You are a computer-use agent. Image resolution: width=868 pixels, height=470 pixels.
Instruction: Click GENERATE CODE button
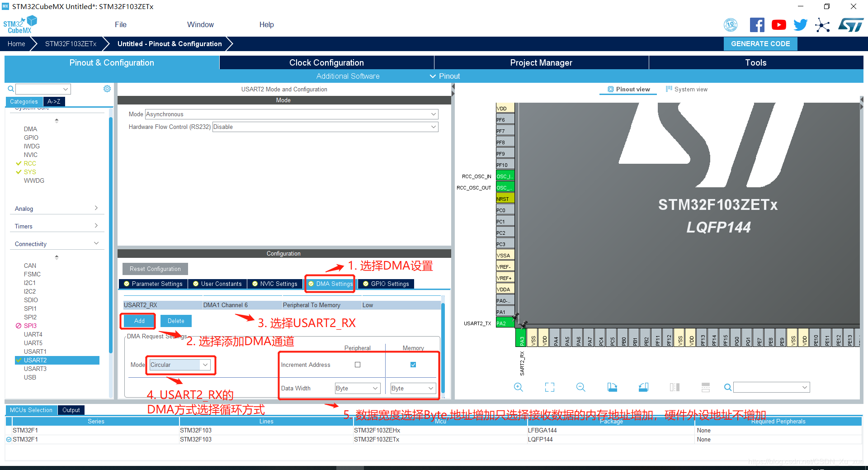click(760, 44)
